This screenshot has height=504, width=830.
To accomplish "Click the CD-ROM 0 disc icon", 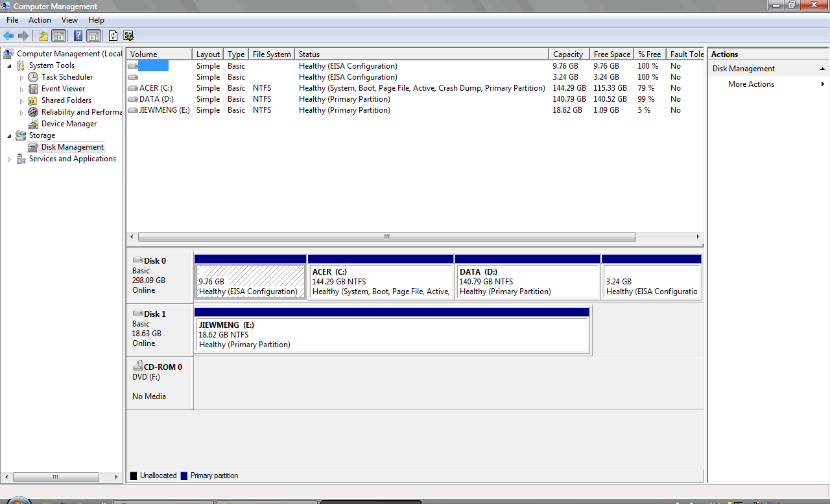I will click(x=137, y=367).
